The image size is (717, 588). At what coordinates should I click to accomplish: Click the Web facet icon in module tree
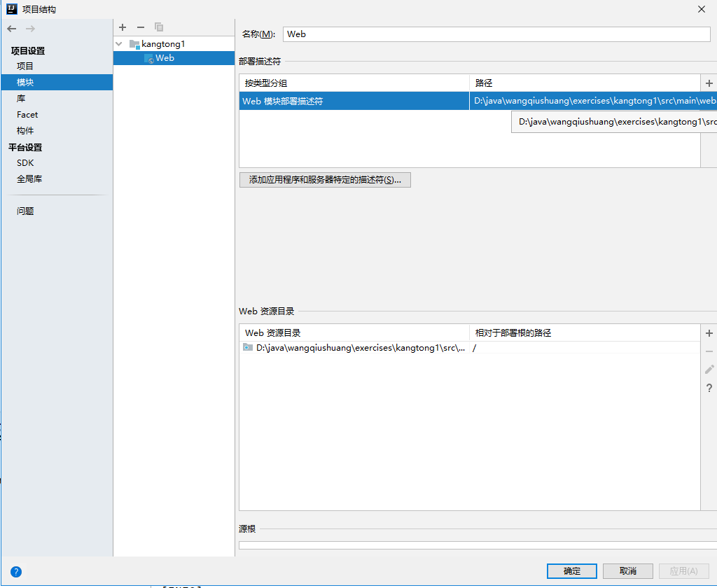coord(148,59)
